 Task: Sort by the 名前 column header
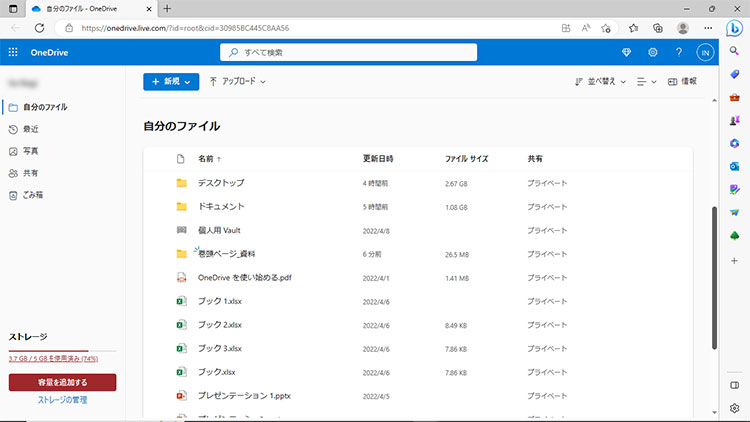[206, 159]
